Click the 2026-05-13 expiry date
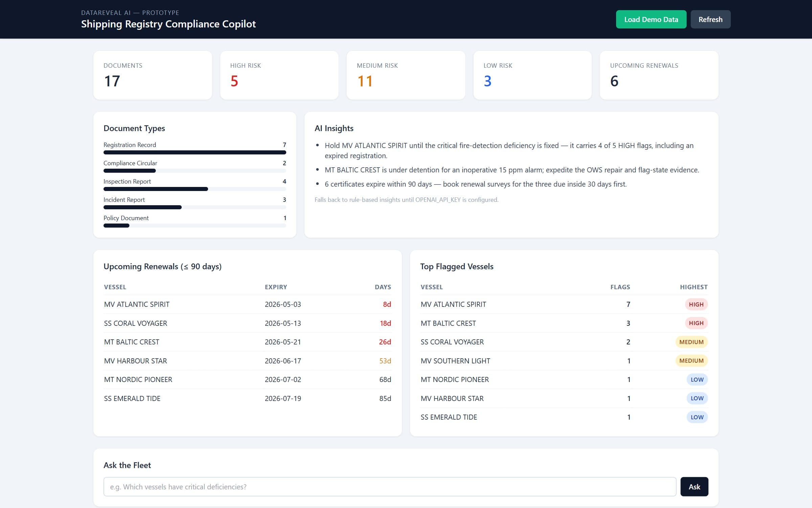 pyautogui.click(x=283, y=323)
